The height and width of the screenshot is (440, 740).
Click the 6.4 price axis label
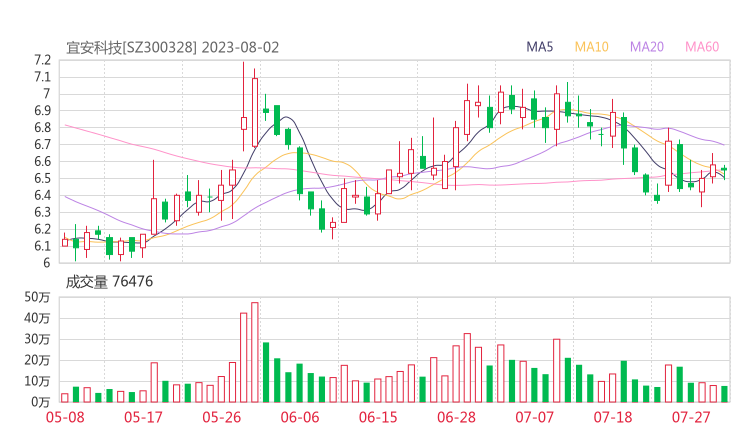point(42,195)
